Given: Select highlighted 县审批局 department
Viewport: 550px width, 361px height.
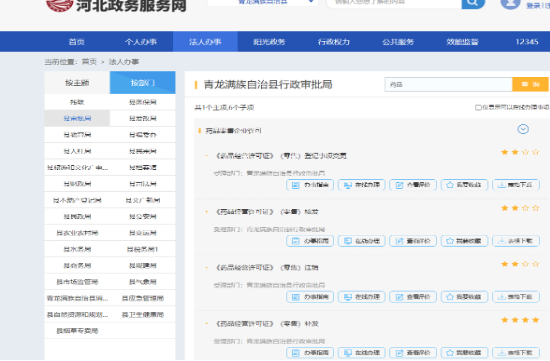Looking at the screenshot, I should (x=77, y=118).
